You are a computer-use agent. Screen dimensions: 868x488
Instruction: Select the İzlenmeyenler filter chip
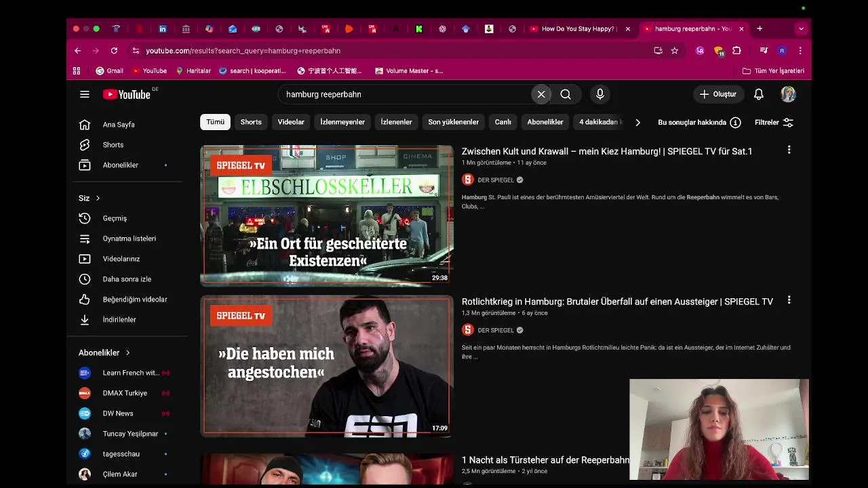pyautogui.click(x=342, y=122)
